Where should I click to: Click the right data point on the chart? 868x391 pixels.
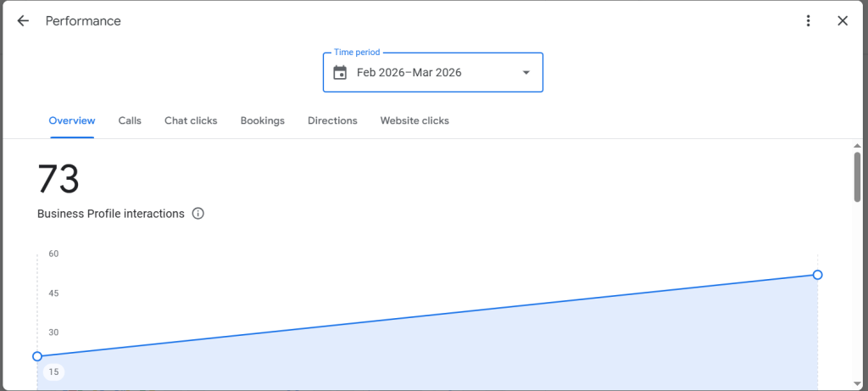point(817,275)
